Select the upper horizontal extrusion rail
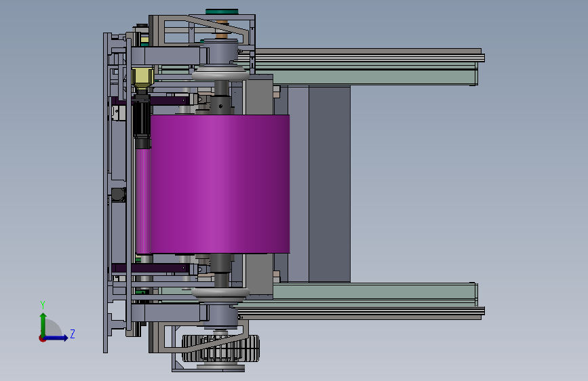The image size is (588, 381). click(x=360, y=57)
